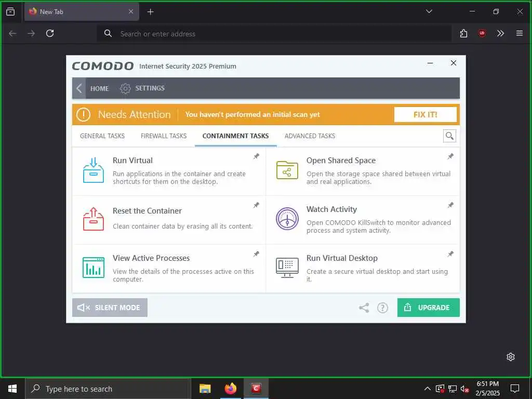Click the Run Virtual Desktop monitor icon
Screen dimensions: 532x399
287,268
